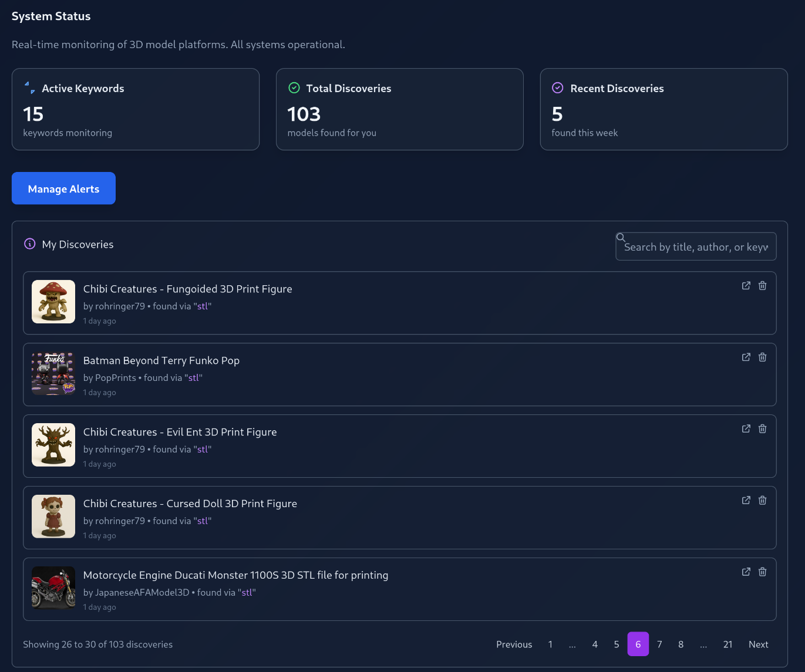Viewport: 805px width, 672px height.
Task: Select page 7 in pagination
Action: [x=659, y=644]
